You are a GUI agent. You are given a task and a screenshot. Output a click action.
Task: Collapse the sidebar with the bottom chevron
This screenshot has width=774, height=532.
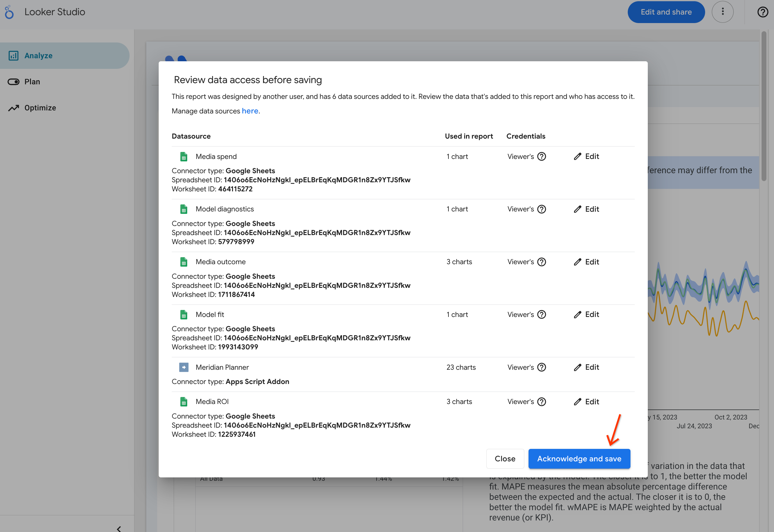click(118, 528)
